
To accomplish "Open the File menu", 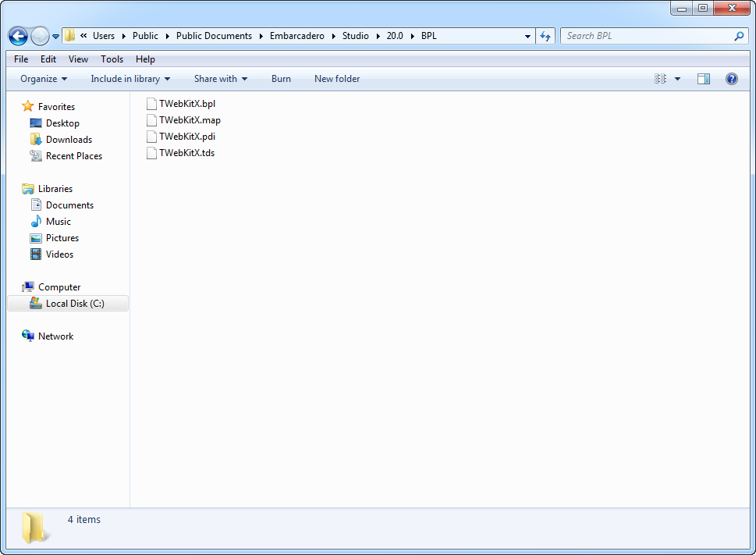I will tap(21, 59).
